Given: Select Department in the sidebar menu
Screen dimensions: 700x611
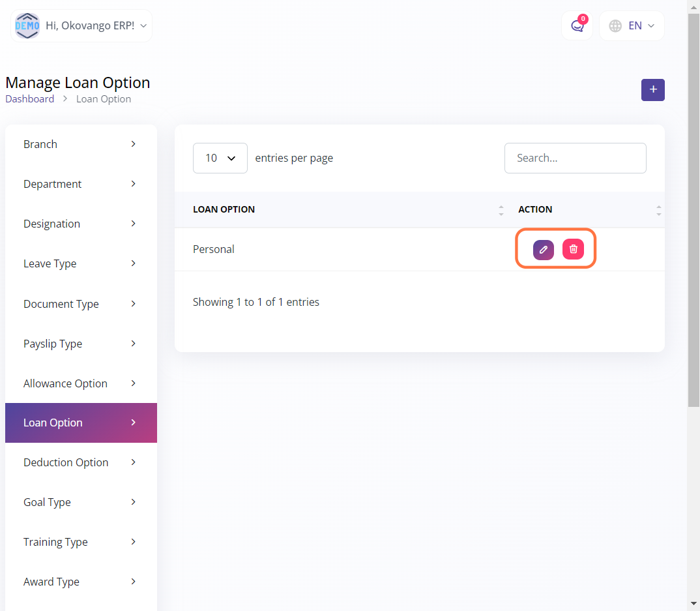Looking at the screenshot, I should click(x=81, y=184).
